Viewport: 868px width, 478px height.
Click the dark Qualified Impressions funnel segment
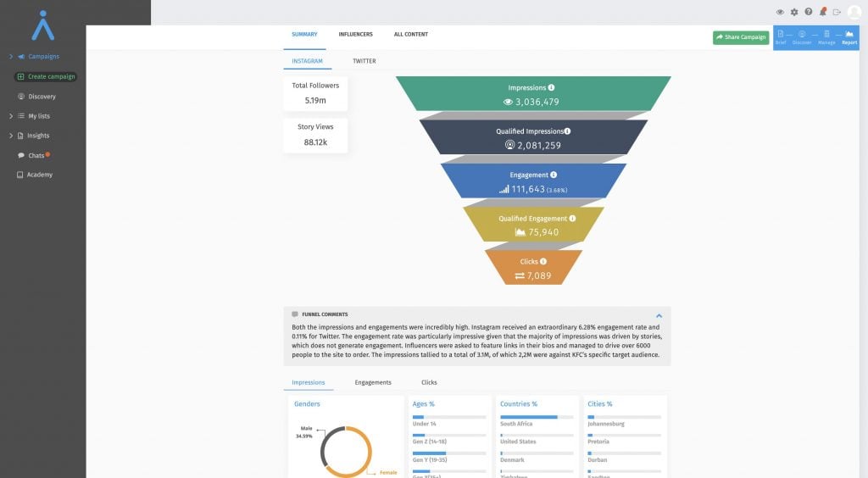pos(533,137)
